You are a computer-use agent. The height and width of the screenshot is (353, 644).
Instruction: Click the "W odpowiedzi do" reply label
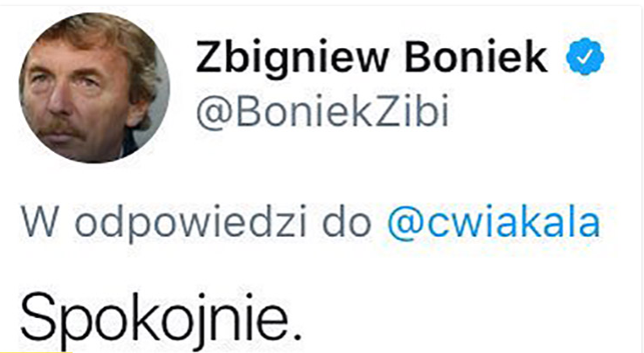coord(197,224)
